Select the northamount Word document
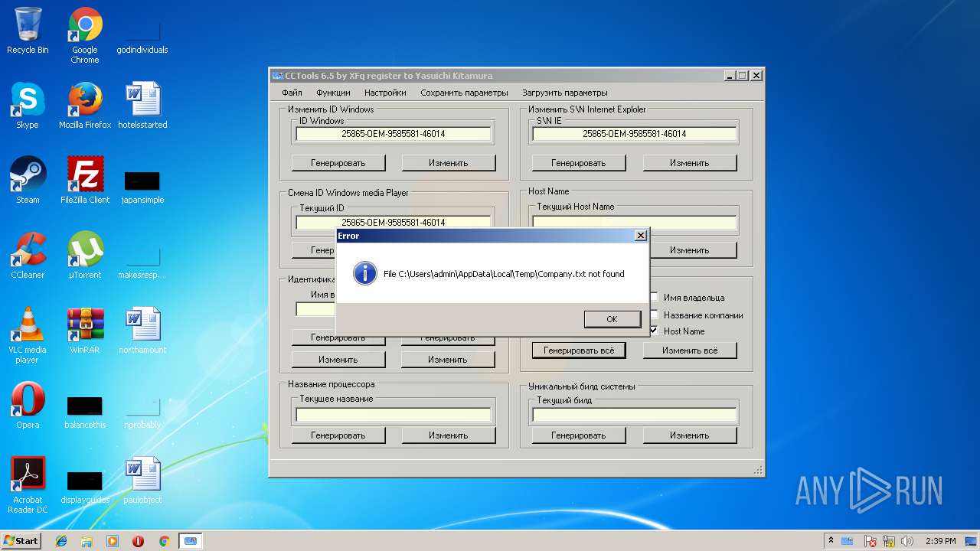Viewport: 980px width, 551px height. click(x=142, y=331)
